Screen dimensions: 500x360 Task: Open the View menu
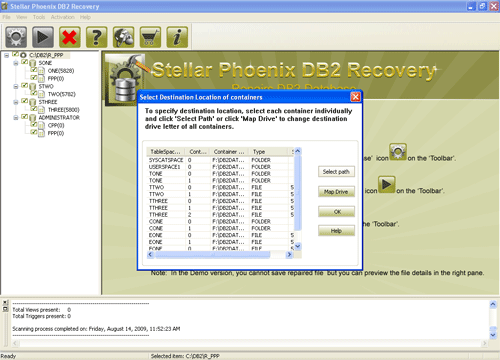coord(21,17)
